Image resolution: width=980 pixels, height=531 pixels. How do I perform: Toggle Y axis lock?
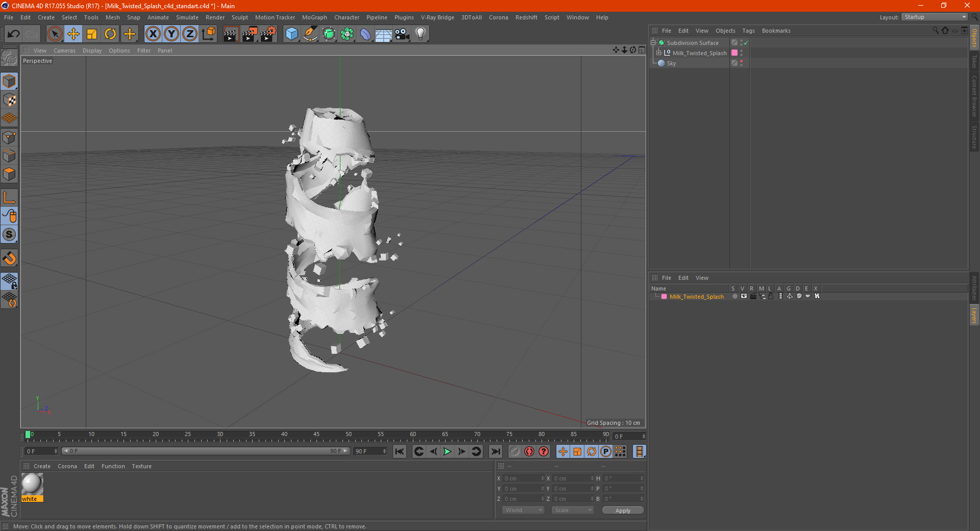[171, 34]
